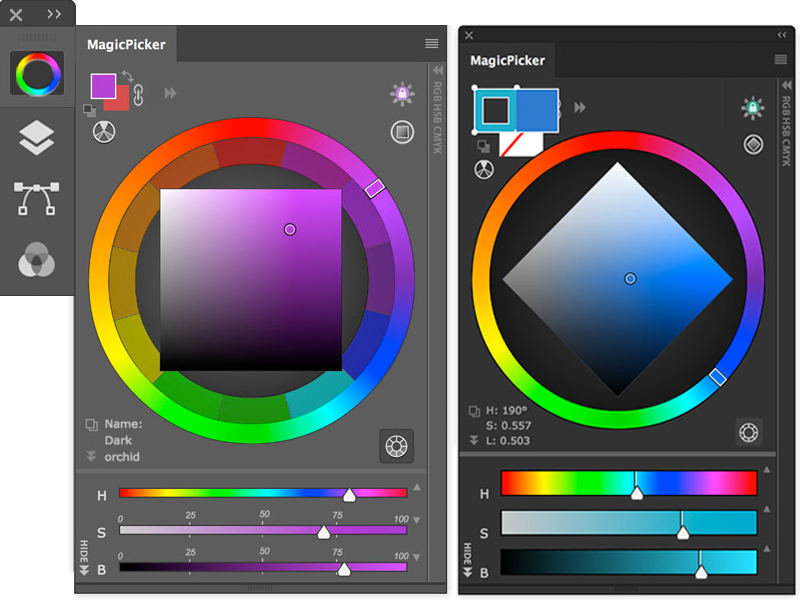Click the H: 190° color readout
The image size is (800, 600).
pyautogui.click(x=506, y=410)
